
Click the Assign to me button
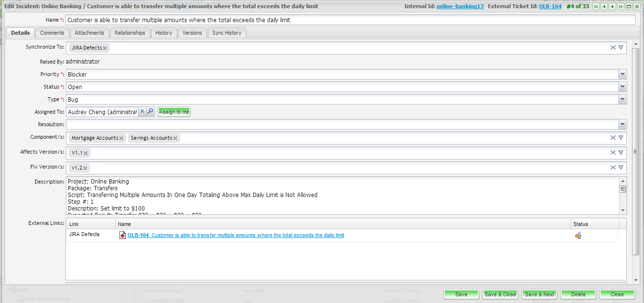tap(174, 112)
